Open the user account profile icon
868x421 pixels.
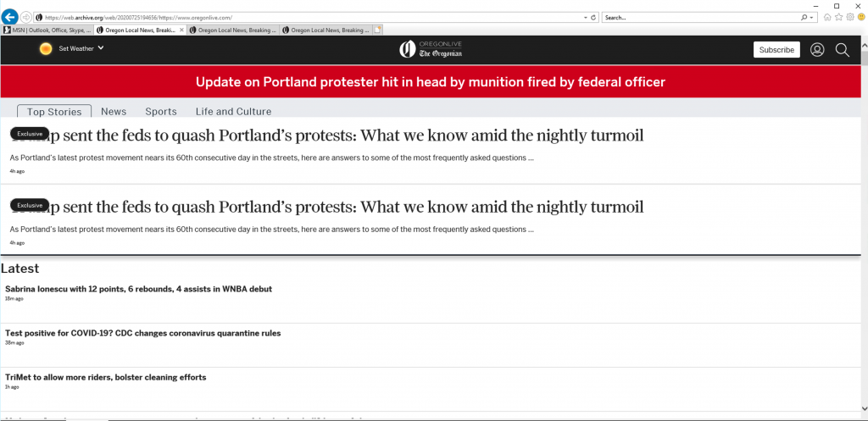pos(817,50)
